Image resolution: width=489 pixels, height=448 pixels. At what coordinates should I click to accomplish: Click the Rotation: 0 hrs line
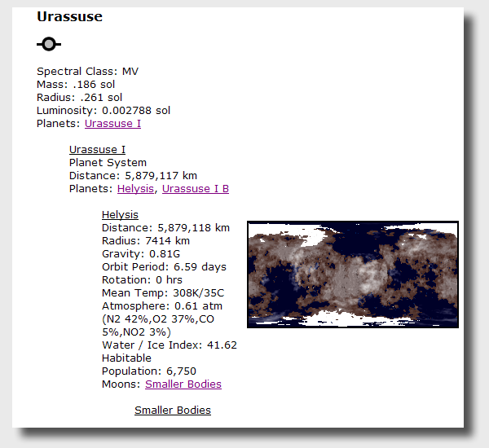142,280
